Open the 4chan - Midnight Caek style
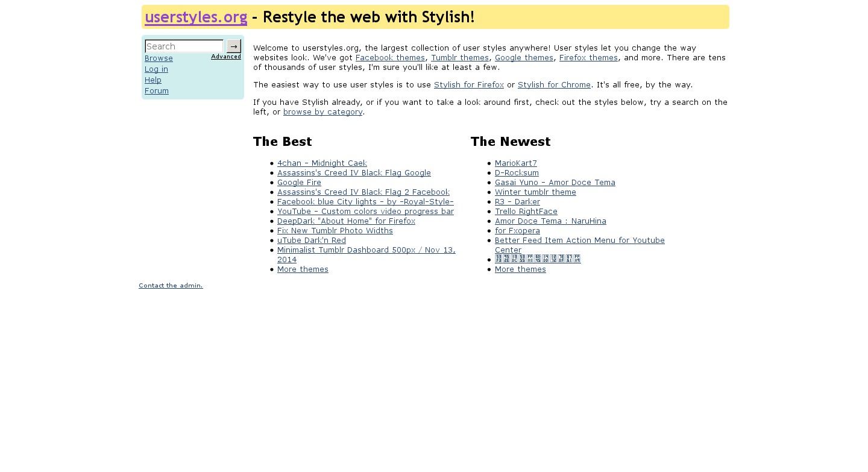The width and height of the screenshot is (868, 472). tap(322, 163)
